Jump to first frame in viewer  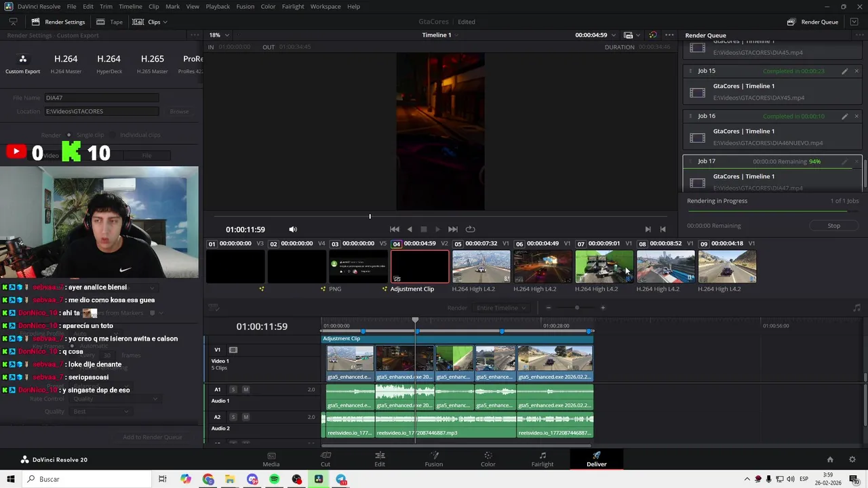coord(394,229)
